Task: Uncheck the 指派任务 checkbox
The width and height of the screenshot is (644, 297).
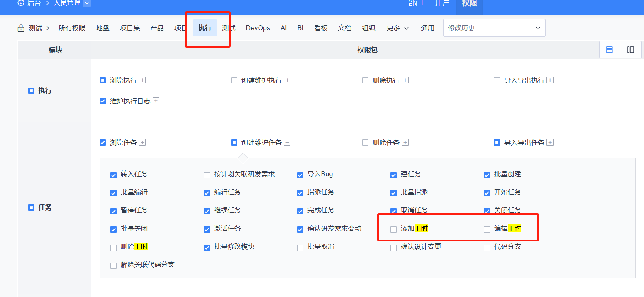Action: (x=300, y=193)
